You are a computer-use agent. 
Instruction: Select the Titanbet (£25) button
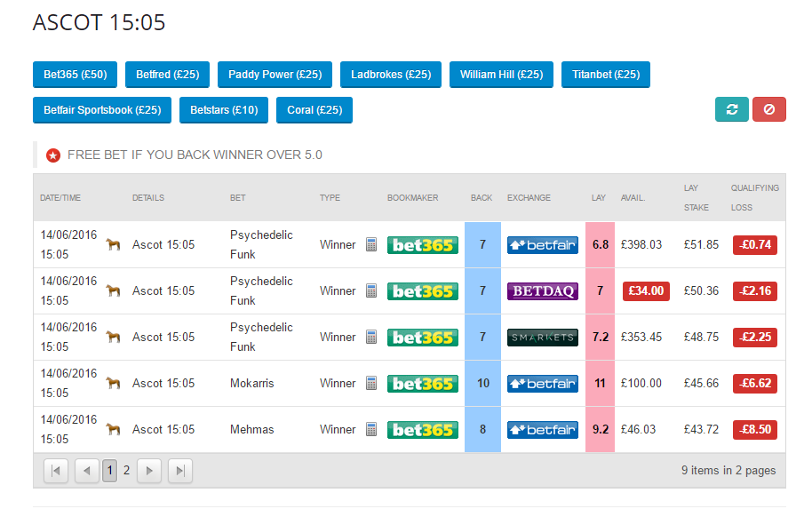606,75
